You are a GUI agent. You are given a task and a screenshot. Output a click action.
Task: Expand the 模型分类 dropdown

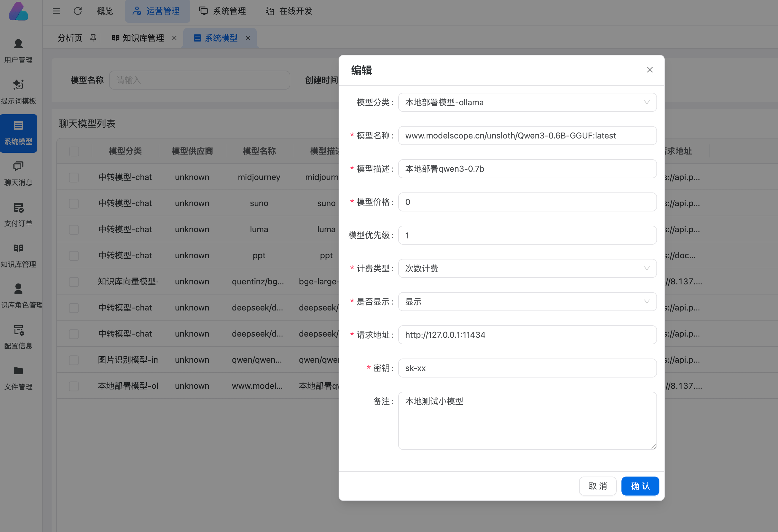[527, 102]
